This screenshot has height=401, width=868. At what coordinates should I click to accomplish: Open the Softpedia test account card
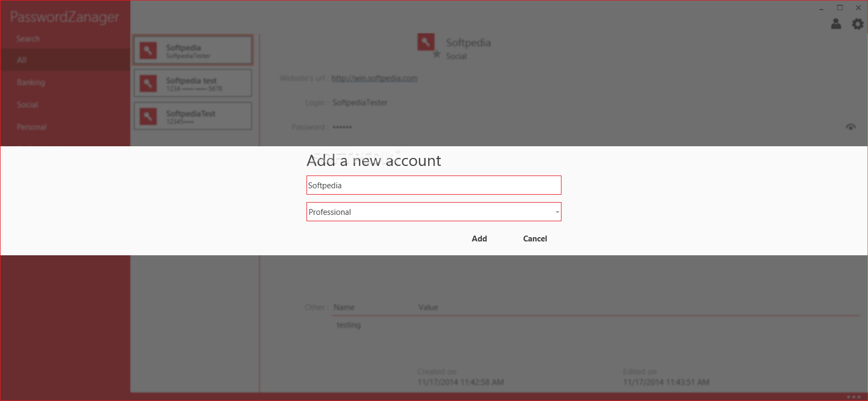click(x=192, y=83)
